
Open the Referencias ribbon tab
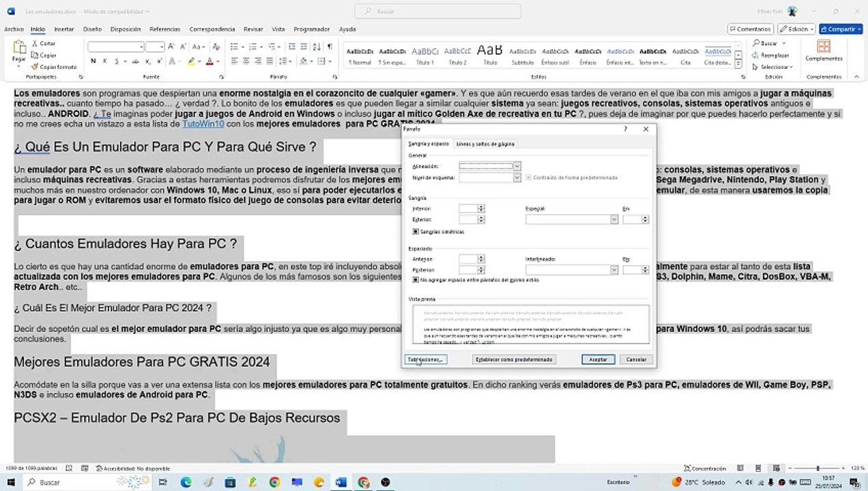click(165, 29)
